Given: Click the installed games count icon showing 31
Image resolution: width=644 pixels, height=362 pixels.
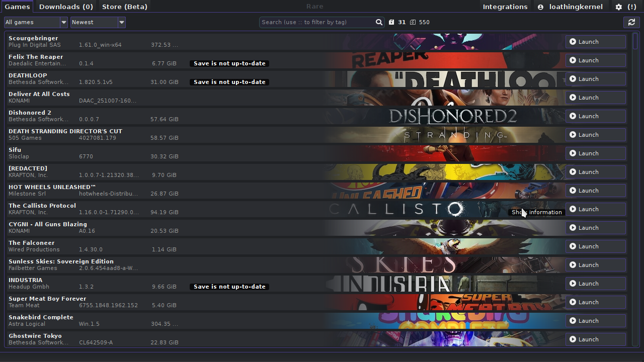Looking at the screenshot, I should tap(391, 22).
